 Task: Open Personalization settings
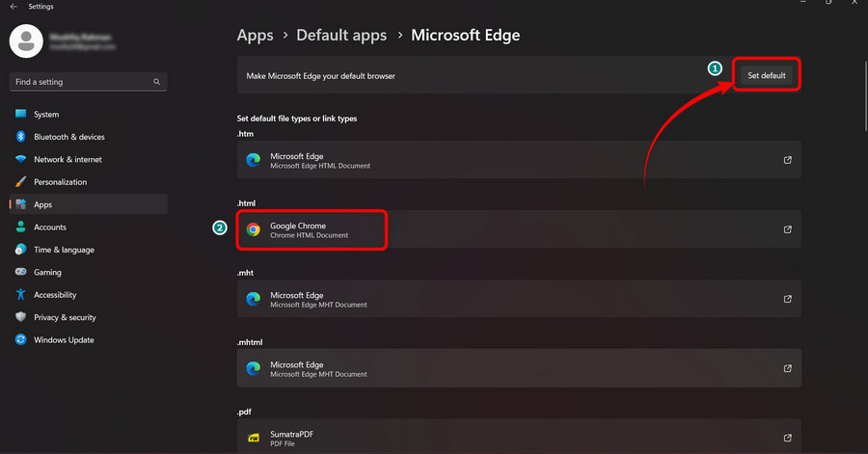click(x=88, y=182)
